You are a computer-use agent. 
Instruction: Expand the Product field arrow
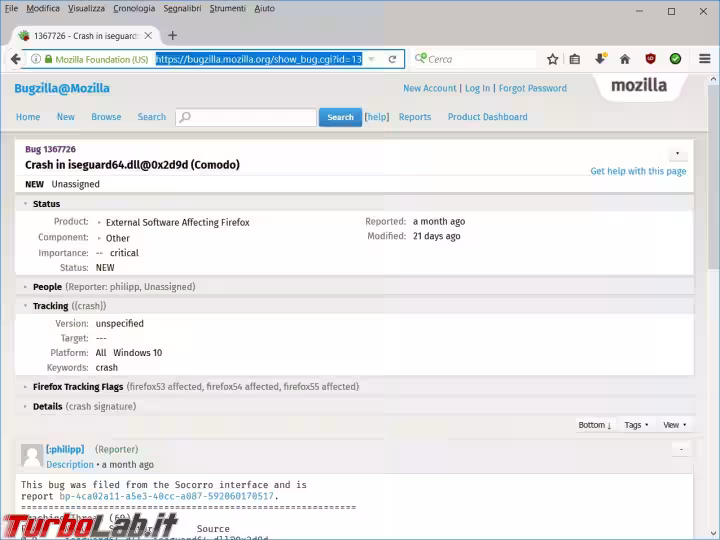coord(99,223)
